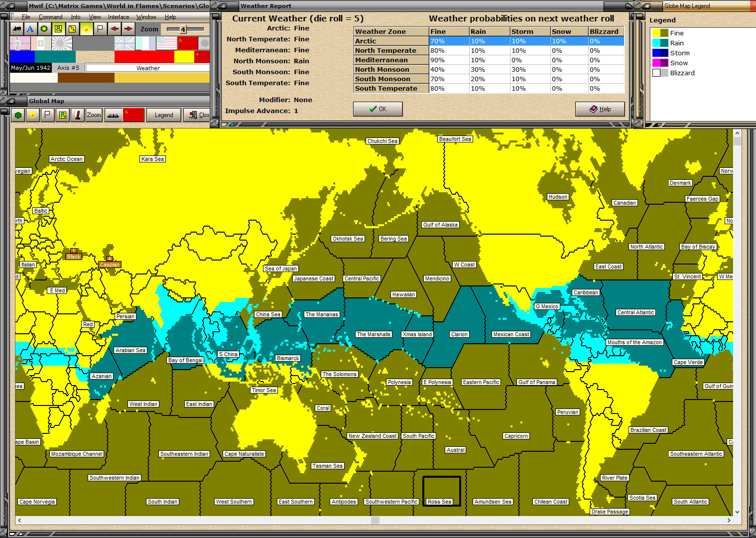This screenshot has height=538, width=756.
Task: Open the Interface menu
Action: pyautogui.click(x=119, y=17)
